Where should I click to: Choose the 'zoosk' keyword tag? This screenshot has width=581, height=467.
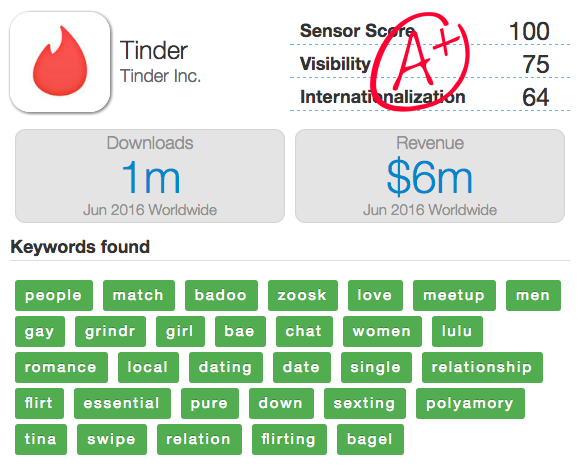click(303, 295)
